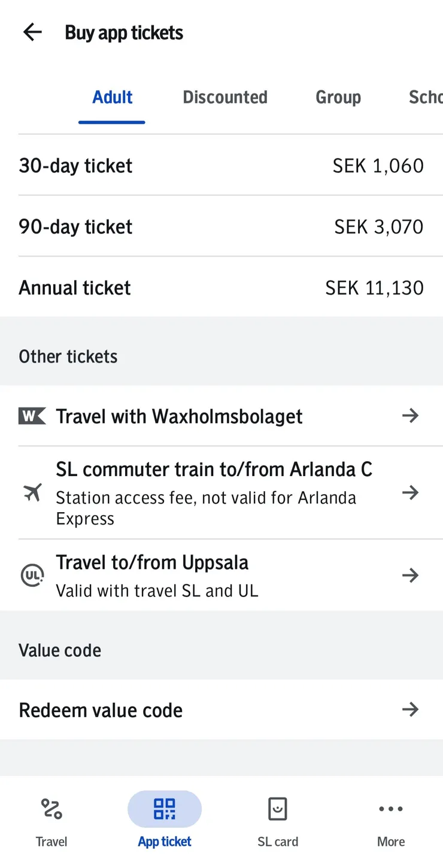Expand Arlanda C commuter train arrow

410,493
